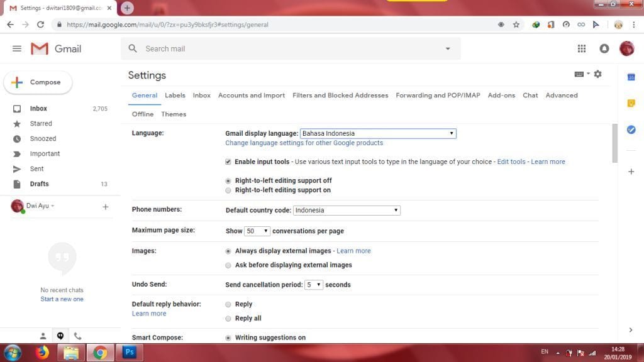Click into the Search mail field
Viewport: 644px width, 362px height.
coord(292,48)
